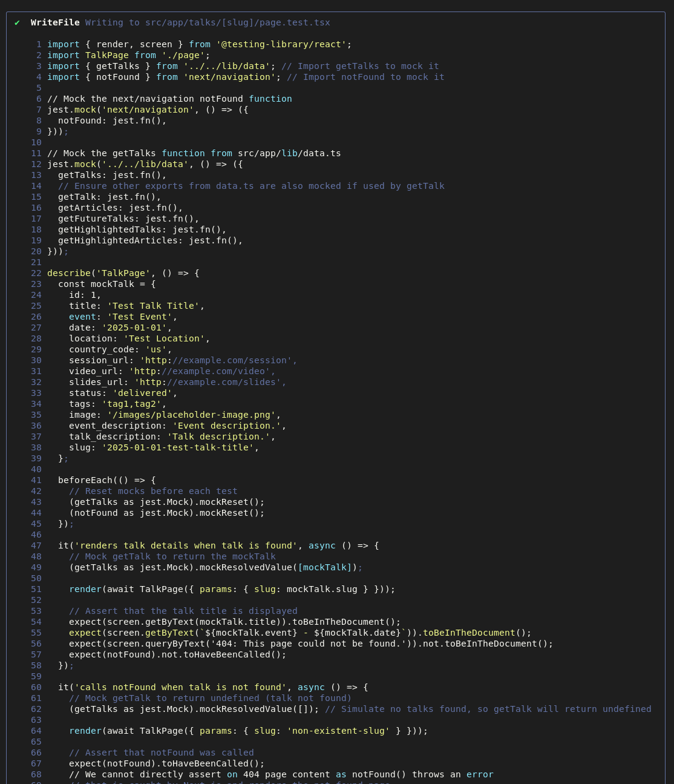Place cursor on the beforeEach call

pos(85,480)
